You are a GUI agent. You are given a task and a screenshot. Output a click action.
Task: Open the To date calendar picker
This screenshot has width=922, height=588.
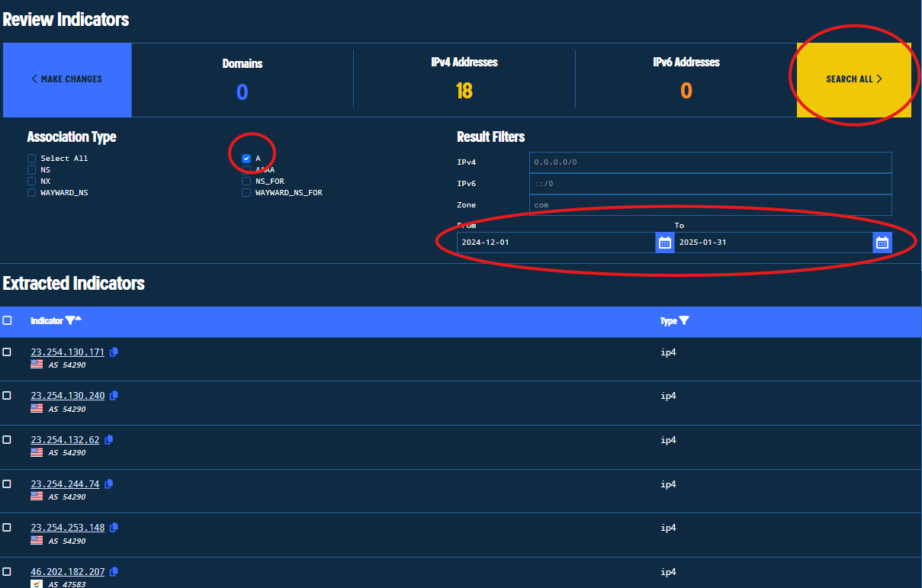pos(882,243)
